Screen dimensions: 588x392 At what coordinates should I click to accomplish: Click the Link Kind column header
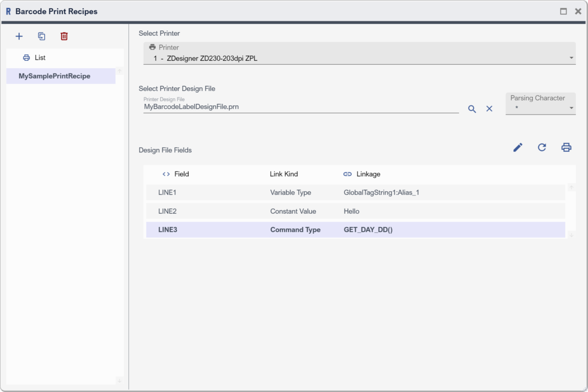pos(284,174)
